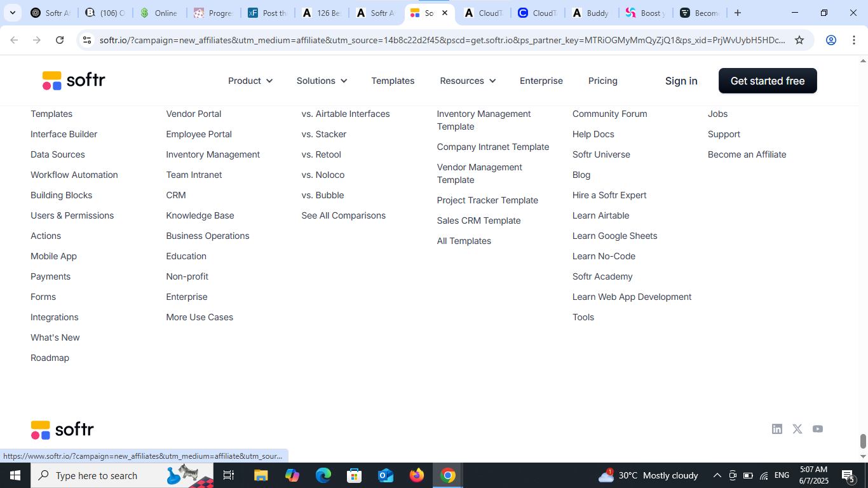This screenshot has width=868, height=488.
Task: Click Get started free button
Action: tap(768, 81)
